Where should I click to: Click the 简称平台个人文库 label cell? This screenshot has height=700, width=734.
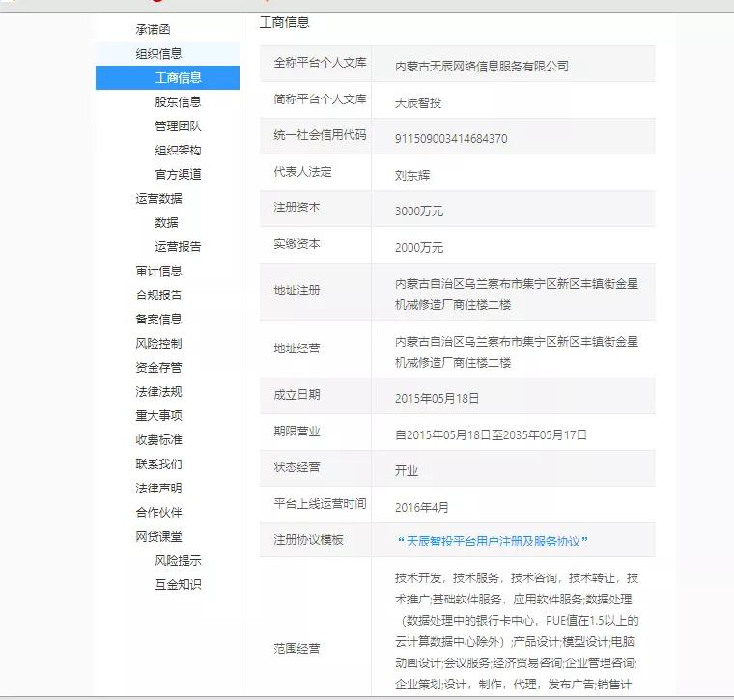(316, 99)
